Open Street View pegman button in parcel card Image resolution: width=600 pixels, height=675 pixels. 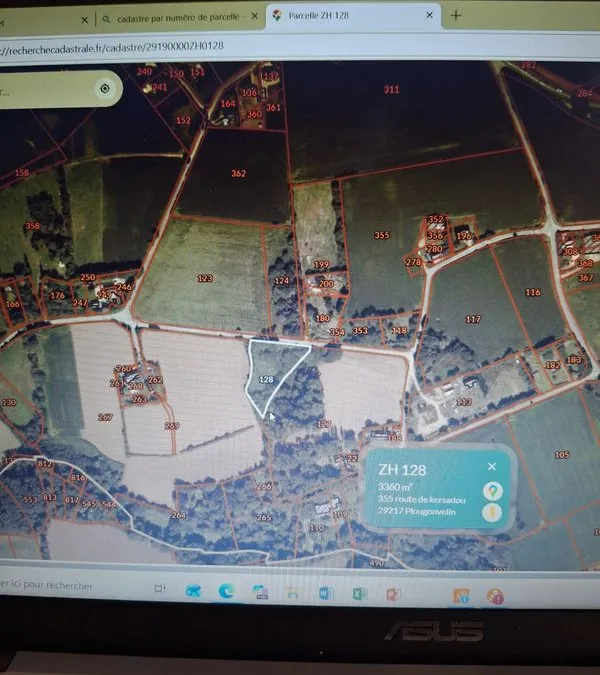(x=493, y=512)
